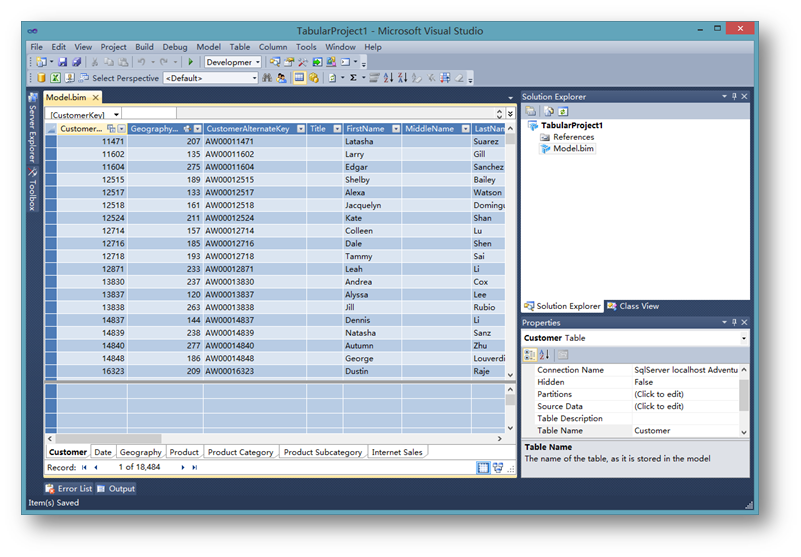Open the Output tab
The height and width of the screenshot is (557, 801).
point(116,489)
